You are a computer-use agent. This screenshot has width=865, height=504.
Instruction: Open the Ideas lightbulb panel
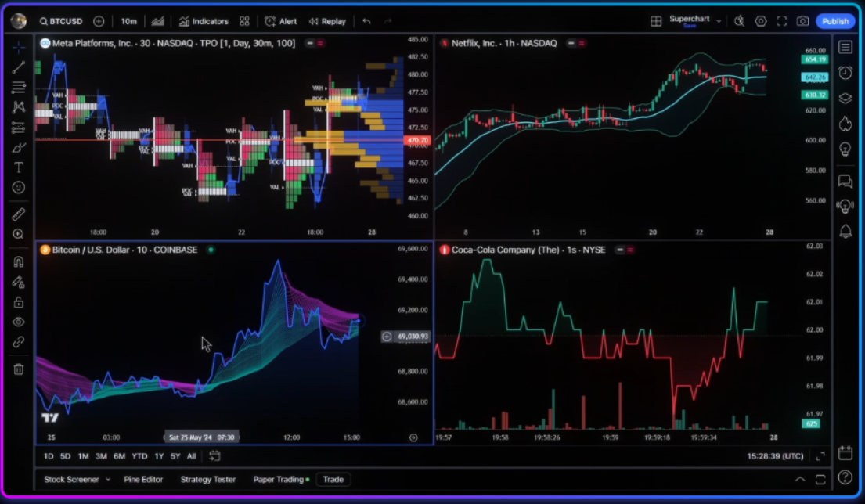[x=845, y=149]
